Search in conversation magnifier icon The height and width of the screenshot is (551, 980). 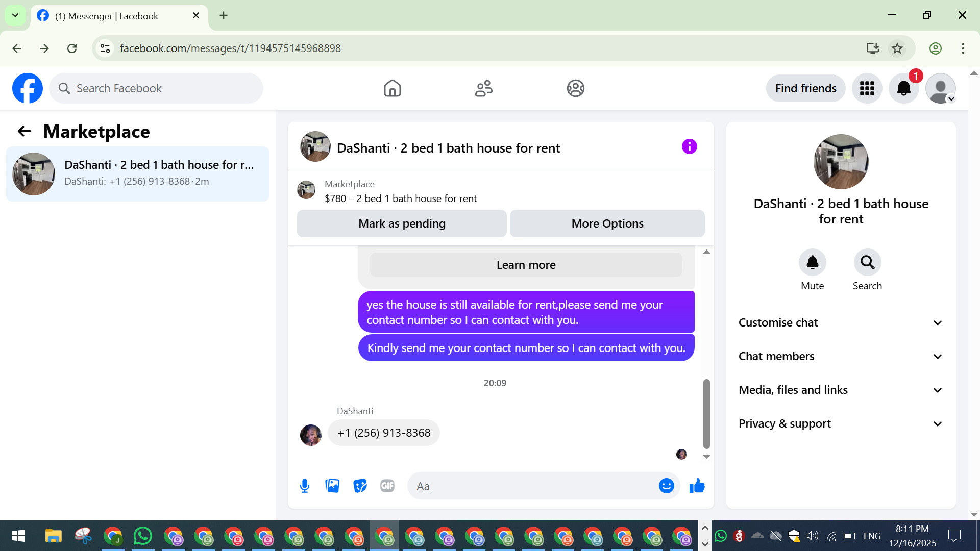pyautogui.click(x=868, y=262)
